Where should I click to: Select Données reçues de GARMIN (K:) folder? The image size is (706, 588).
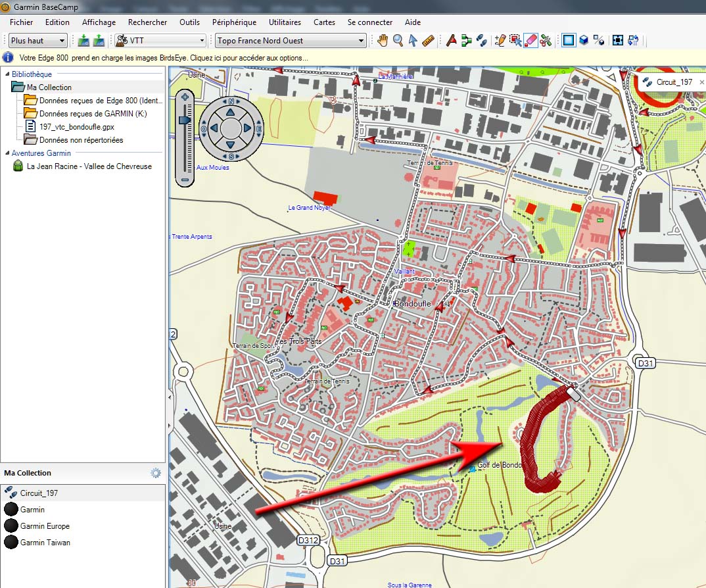93,114
